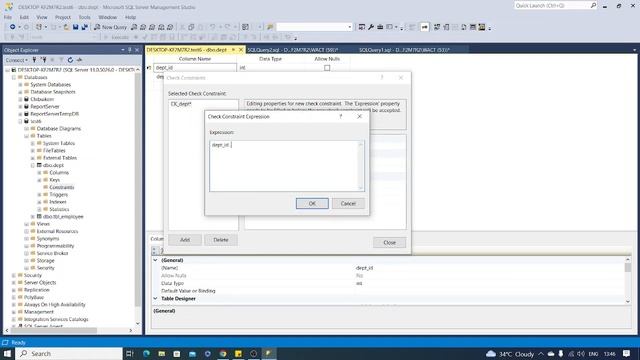
Task: Select CK_dept* in Selected Check Constraint list
Action: [x=181, y=104]
